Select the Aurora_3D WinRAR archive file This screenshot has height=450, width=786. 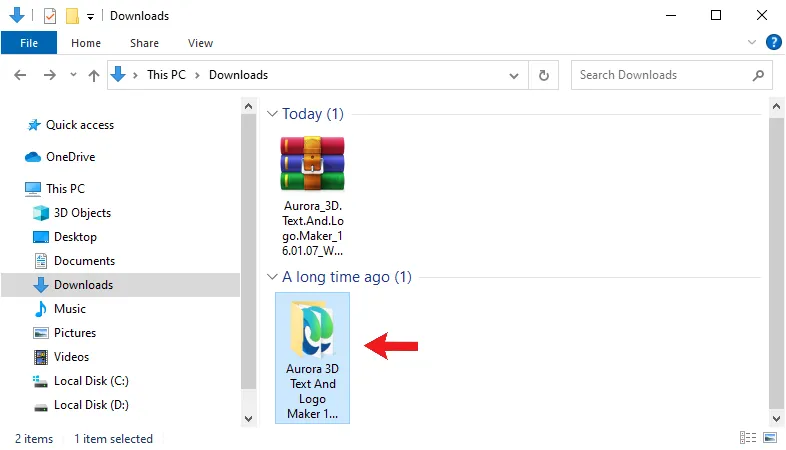[312, 195]
